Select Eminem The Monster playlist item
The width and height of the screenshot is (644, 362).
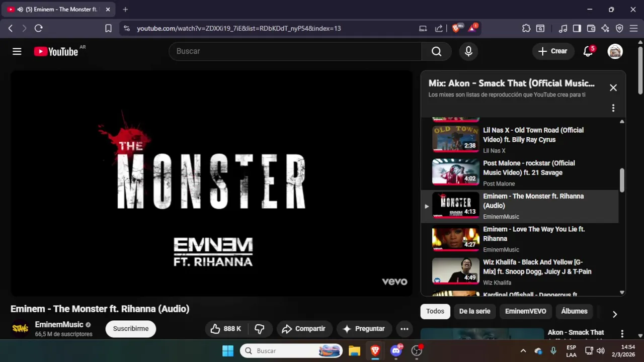pyautogui.click(x=520, y=206)
